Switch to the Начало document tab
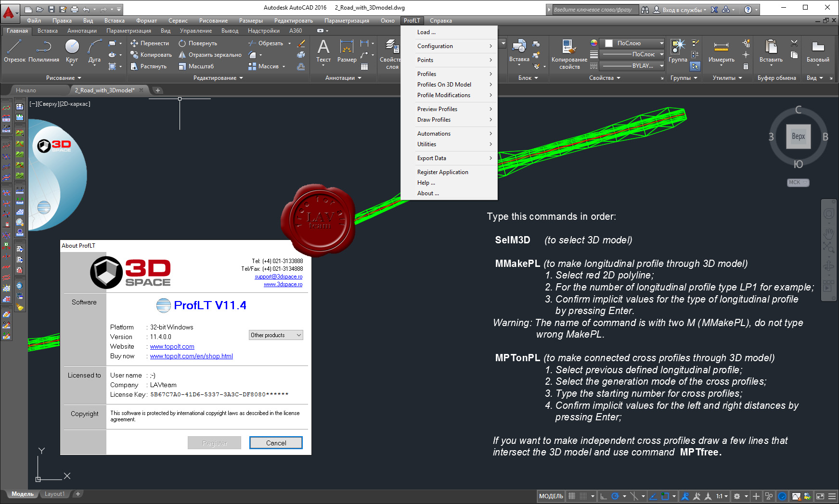 pos(26,90)
